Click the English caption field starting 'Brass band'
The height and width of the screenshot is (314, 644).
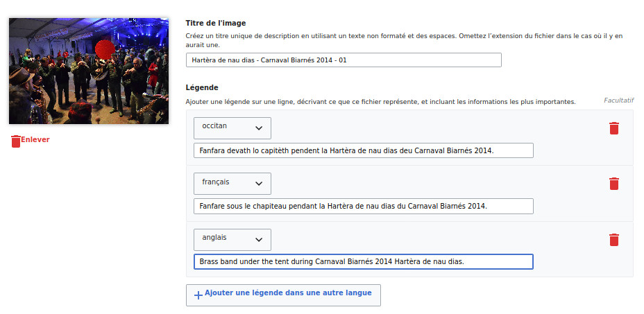[364, 262]
